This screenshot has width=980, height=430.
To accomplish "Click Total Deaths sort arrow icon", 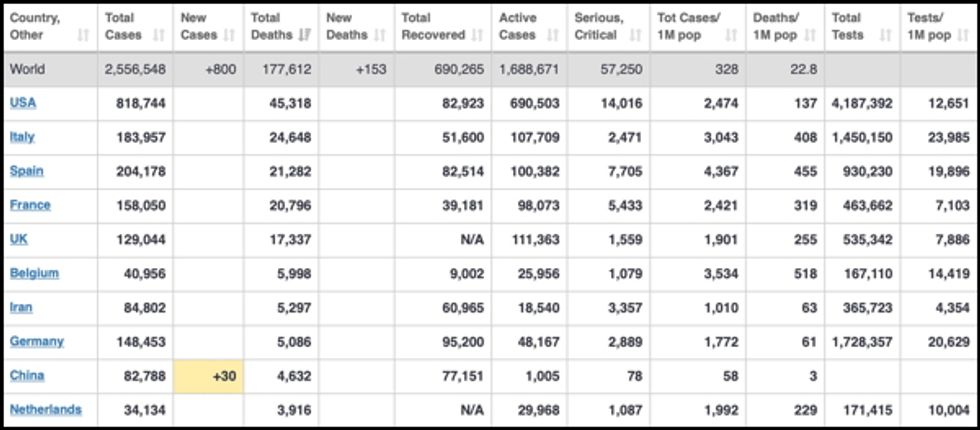I will [x=305, y=36].
